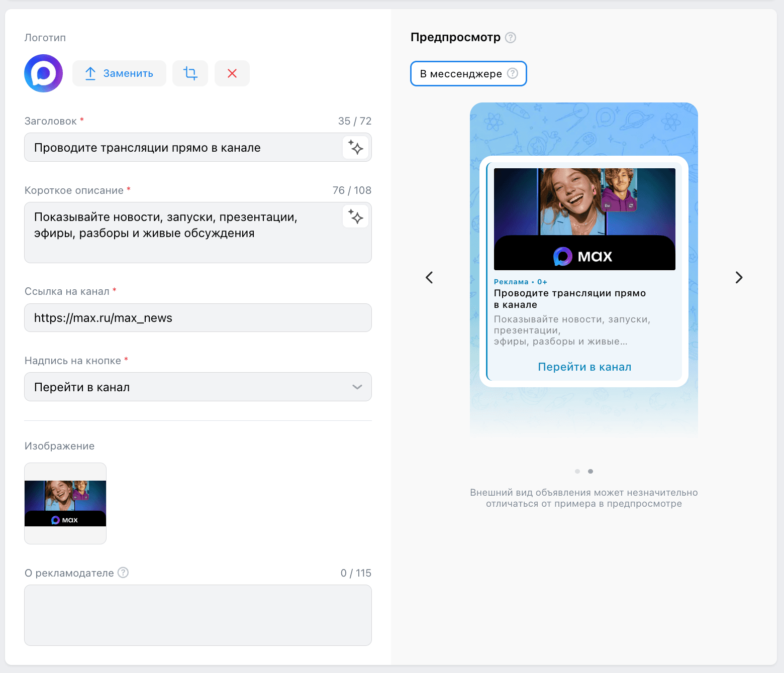
Task: Show previous preview with left arrow
Action: coord(429,277)
